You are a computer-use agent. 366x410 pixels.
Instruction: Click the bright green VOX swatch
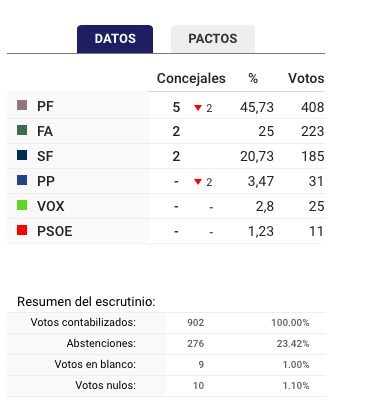22,205
